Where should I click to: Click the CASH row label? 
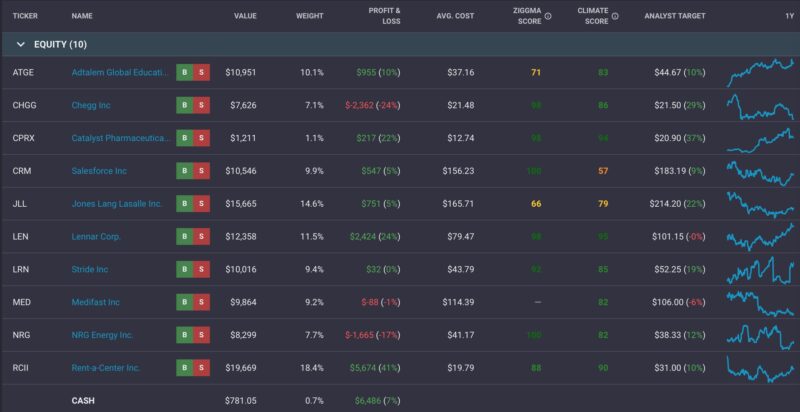(x=83, y=401)
